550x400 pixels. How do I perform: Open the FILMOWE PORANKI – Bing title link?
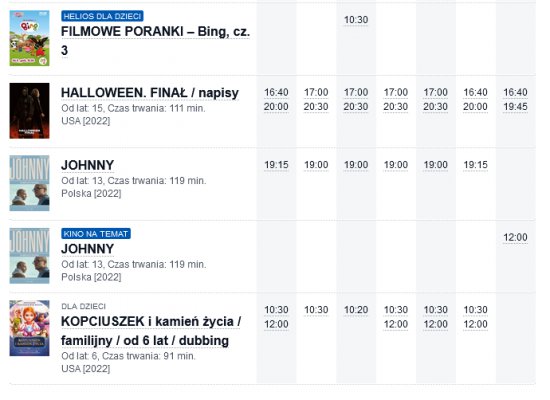[155, 41]
